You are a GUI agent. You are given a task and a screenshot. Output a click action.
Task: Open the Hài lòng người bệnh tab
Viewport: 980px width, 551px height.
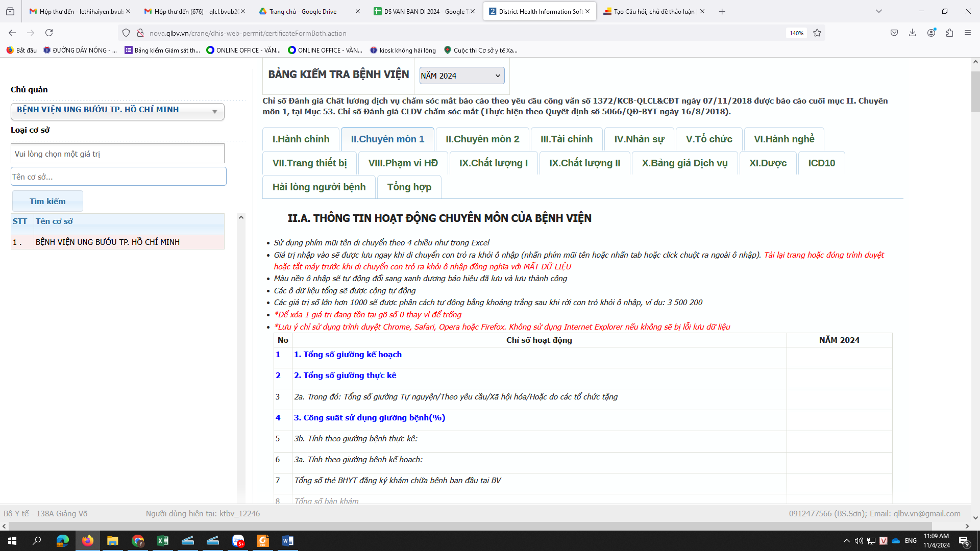point(319,187)
